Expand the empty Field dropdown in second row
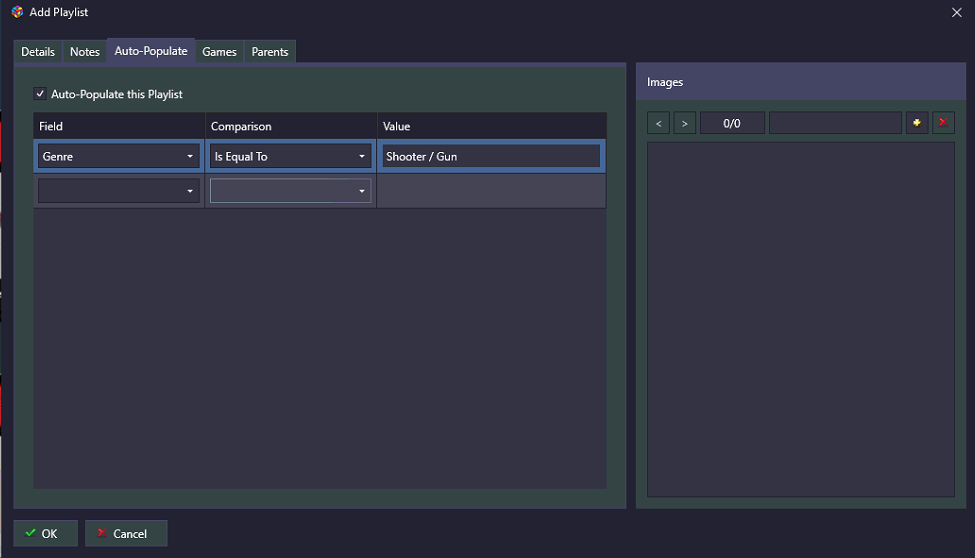 pyautogui.click(x=119, y=191)
